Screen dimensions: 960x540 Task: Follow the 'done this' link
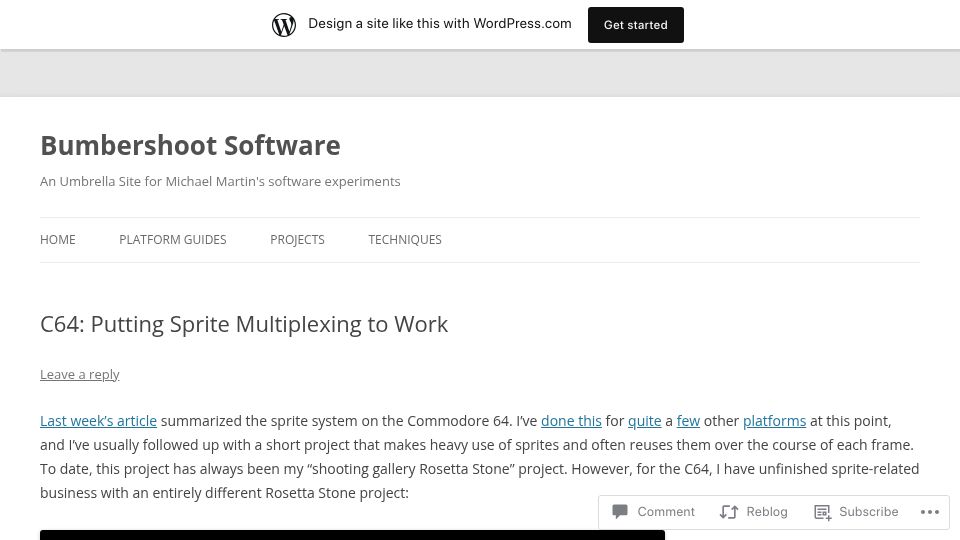[x=571, y=421]
